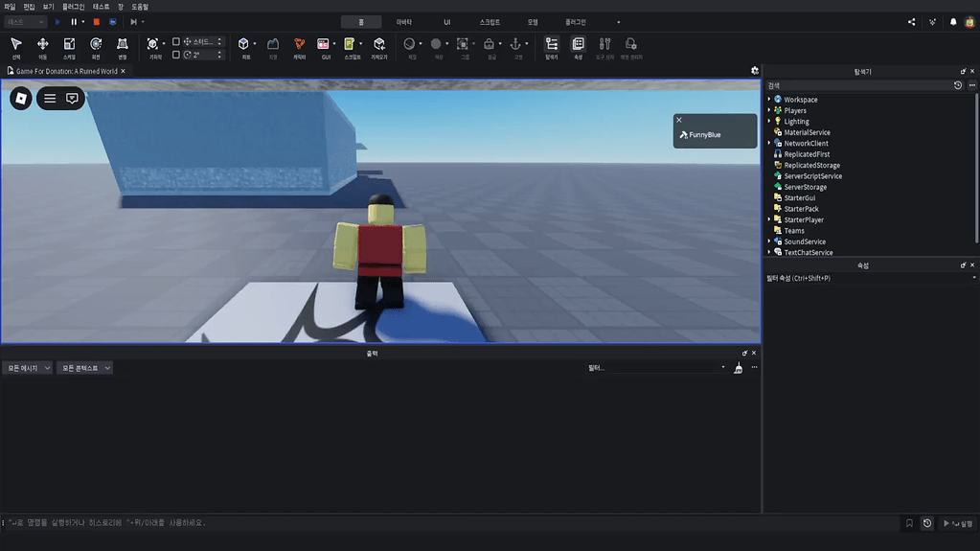This screenshot has width=980, height=551.
Task: Toggle the move snapping checkbox
Action: pyautogui.click(x=176, y=42)
